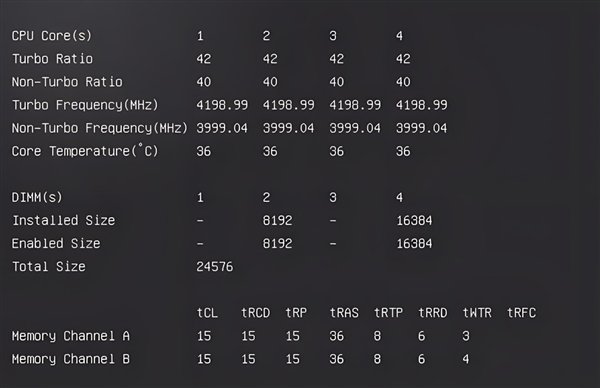This screenshot has height=388, width=600.
Task: Select the Turbo Frequency(MHz) label
Action: pyautogui.click(x=85, y=105)
